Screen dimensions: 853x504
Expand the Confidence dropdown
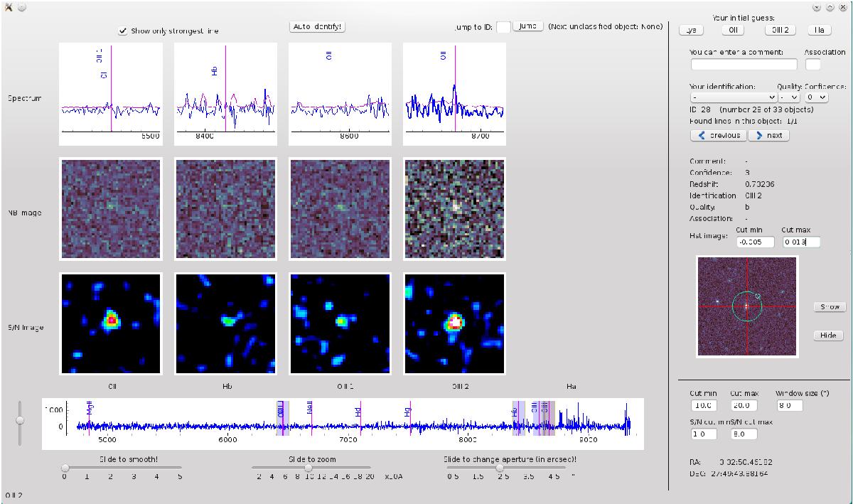(816, 97)
